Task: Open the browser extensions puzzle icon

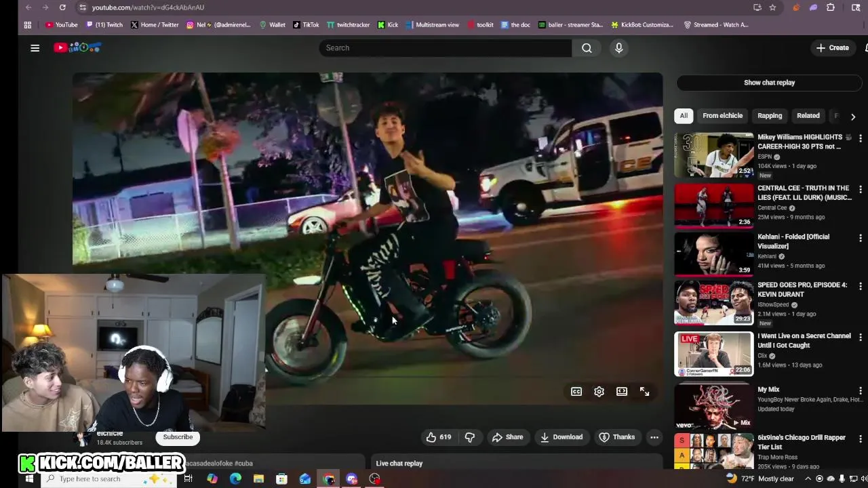Action: [831, 7]
